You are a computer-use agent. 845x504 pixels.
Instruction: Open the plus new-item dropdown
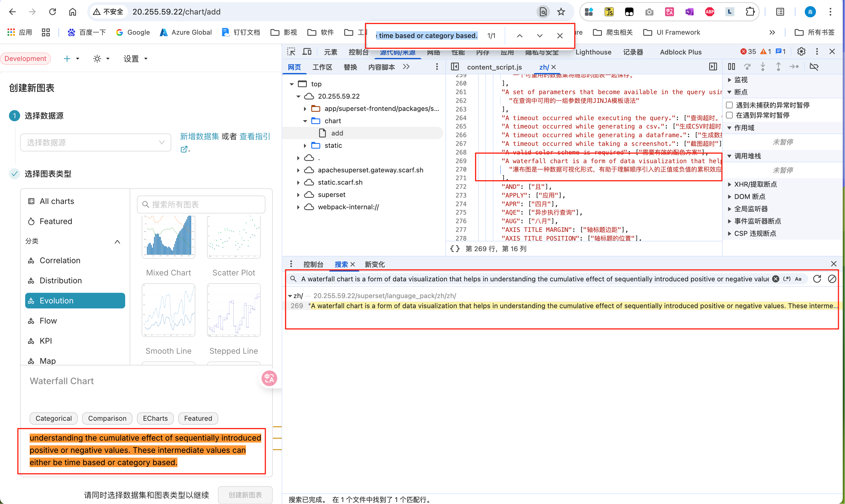[71, 59]
